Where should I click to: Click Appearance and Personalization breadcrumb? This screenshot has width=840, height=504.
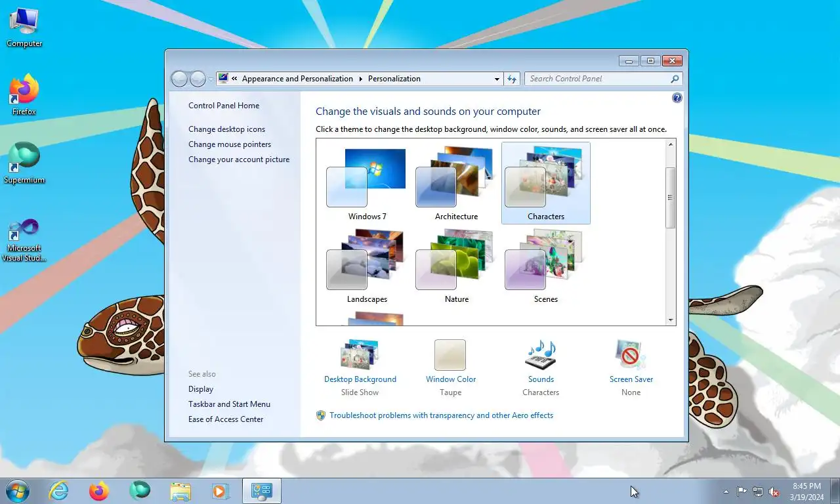[297, 79]
